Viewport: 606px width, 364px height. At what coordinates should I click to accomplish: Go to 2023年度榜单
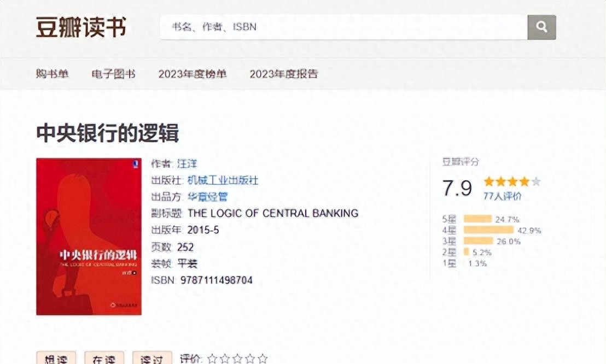(192, 73)
